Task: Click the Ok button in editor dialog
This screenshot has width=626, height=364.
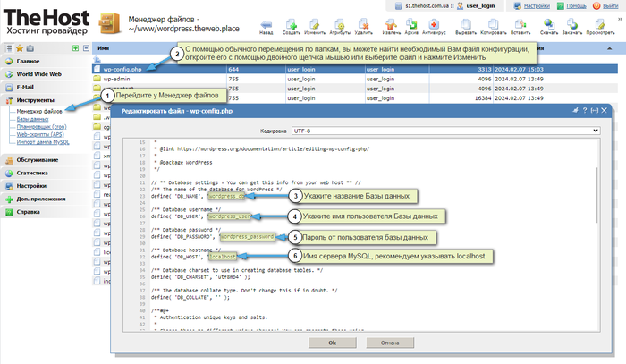Action: (x=332, y=343)
